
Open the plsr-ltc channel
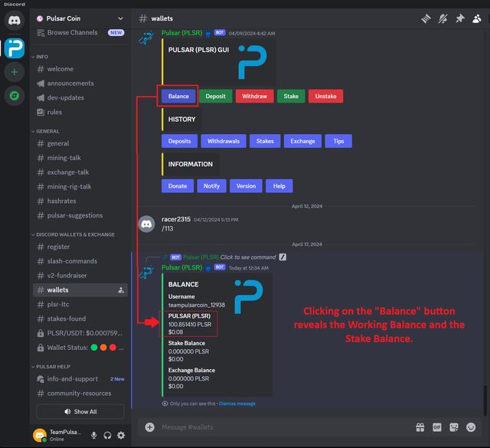(x=80, y=304)
